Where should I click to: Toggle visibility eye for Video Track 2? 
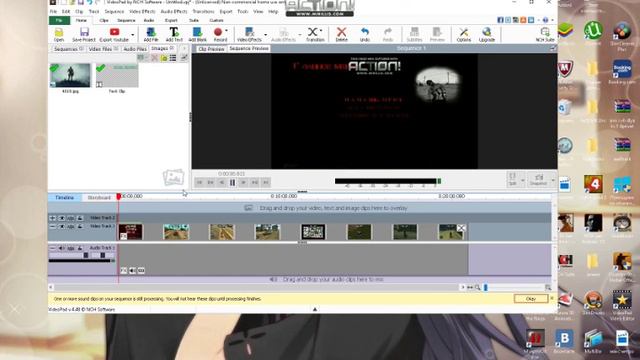pos(62,218)
